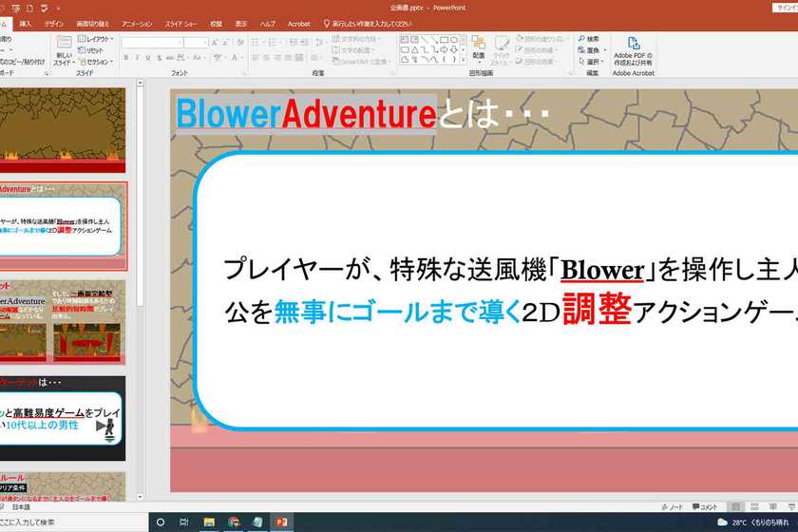798x532 pixels.
Task: Select the dark target-audience slide thumbnail
Action: coord(63,417)
